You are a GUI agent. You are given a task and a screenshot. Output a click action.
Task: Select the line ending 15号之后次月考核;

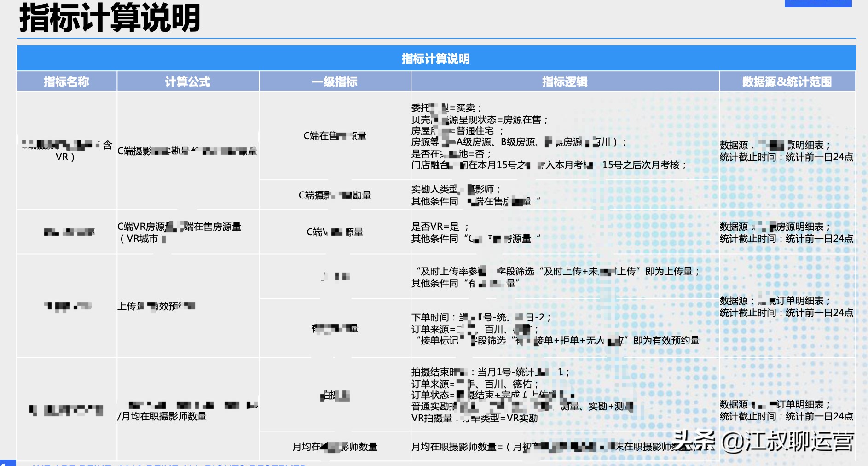549,165
